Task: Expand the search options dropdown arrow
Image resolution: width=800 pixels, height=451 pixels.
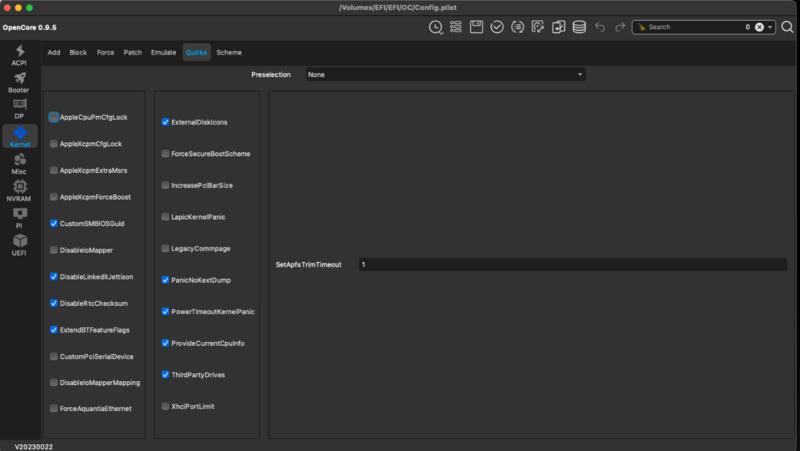Action: pyautogui.click(x=770, y=27)
